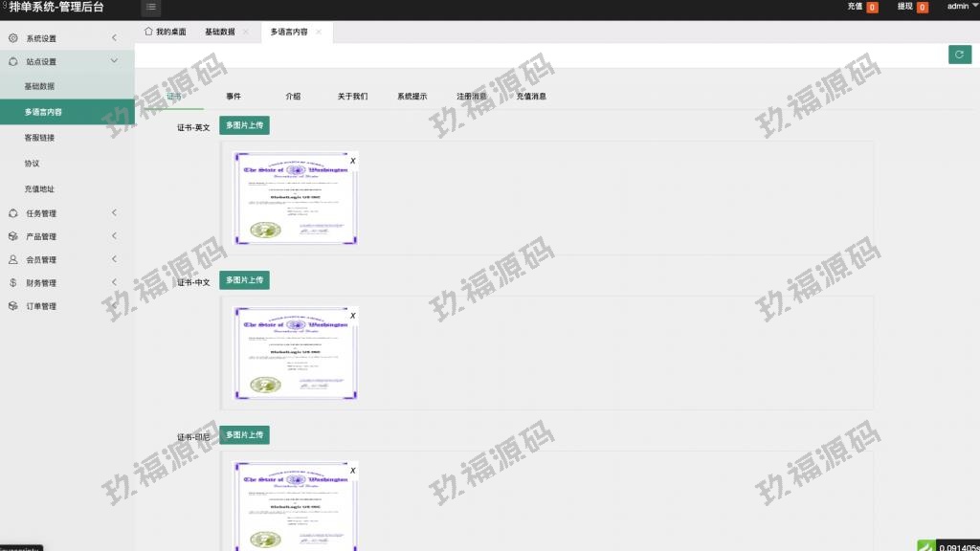980x551 pixels.
Task: Toggle the sidebar collapse menu icon
Action: (x=151, y=8)
